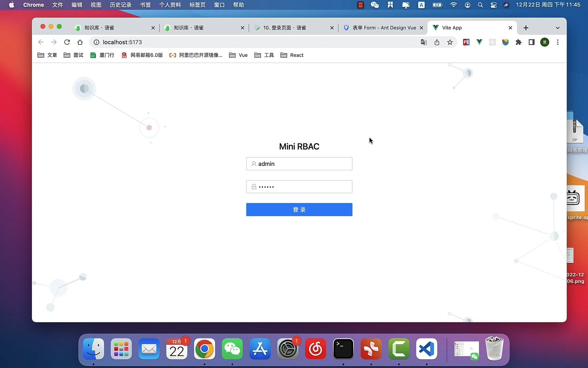Image resolution: width=588 pixels, height=368 pixels.
Task: Open the 历史记录 menu
Action: pos(120,5)
